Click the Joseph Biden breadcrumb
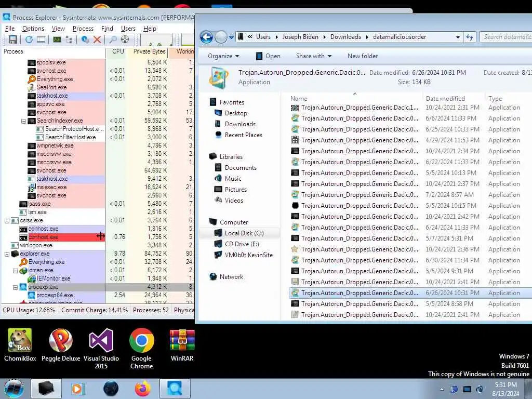 pos(300,37)
